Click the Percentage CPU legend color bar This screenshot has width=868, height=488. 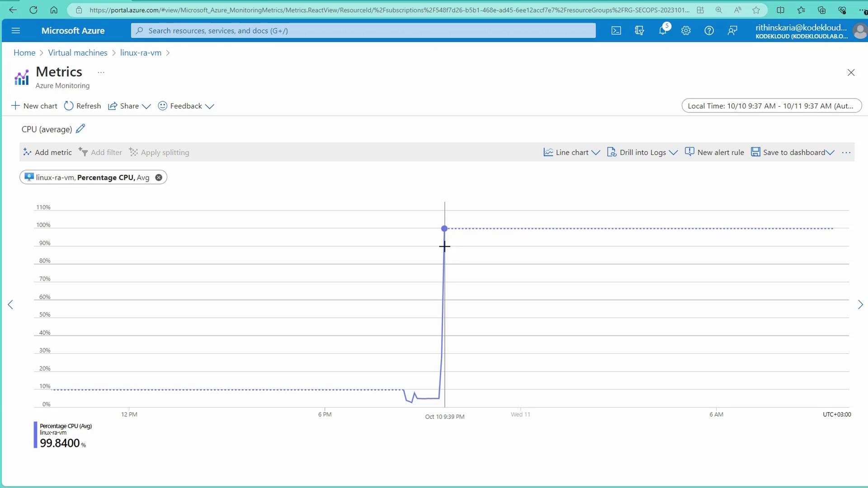pos(36,435)
